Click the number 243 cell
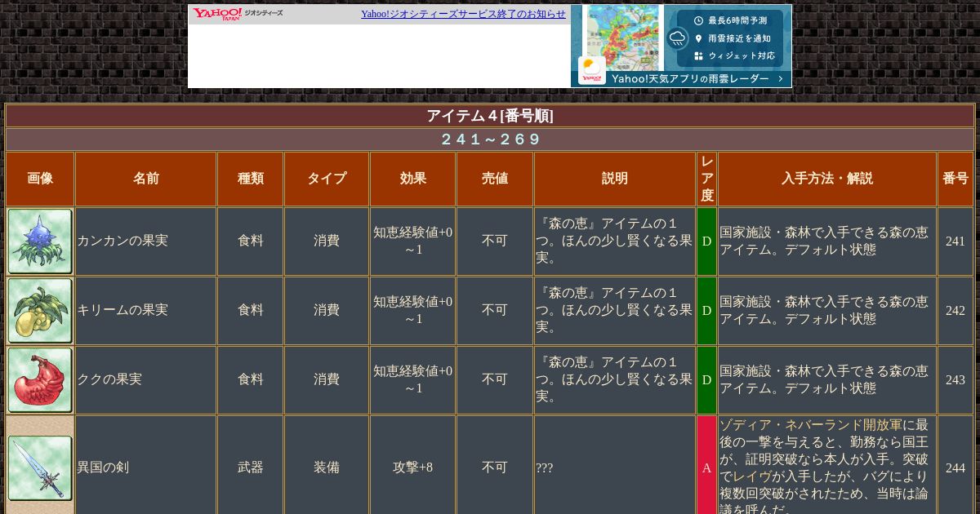The image size is (980, 514). (x=955, y=380)
